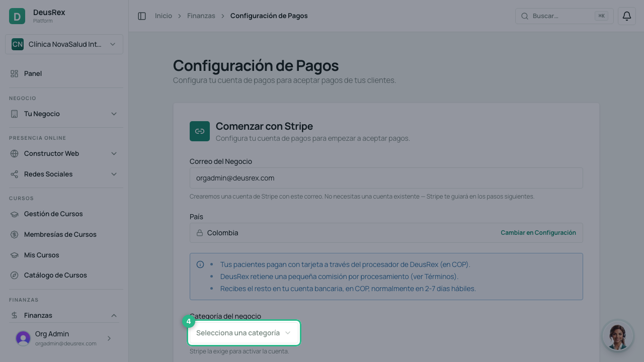Click the info icon in blue notice
Screen dimensions: 644x362
[x=200, y=264]
